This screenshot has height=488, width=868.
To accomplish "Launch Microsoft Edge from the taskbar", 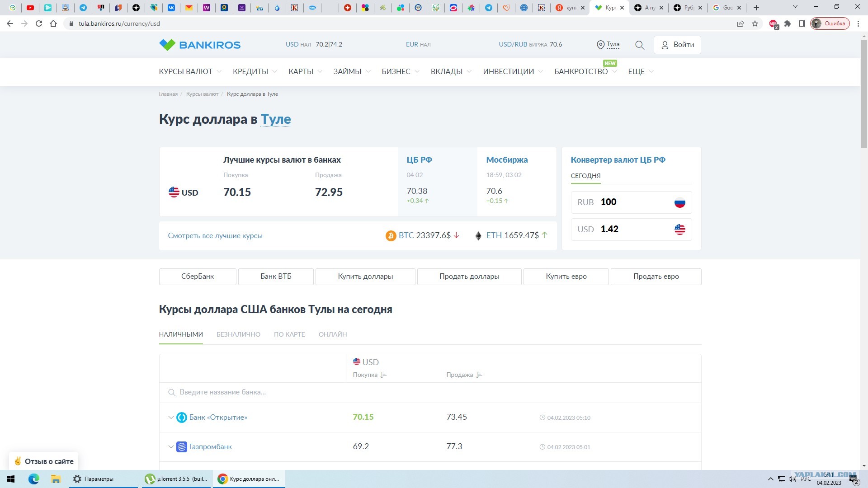I will pos(34,479).
